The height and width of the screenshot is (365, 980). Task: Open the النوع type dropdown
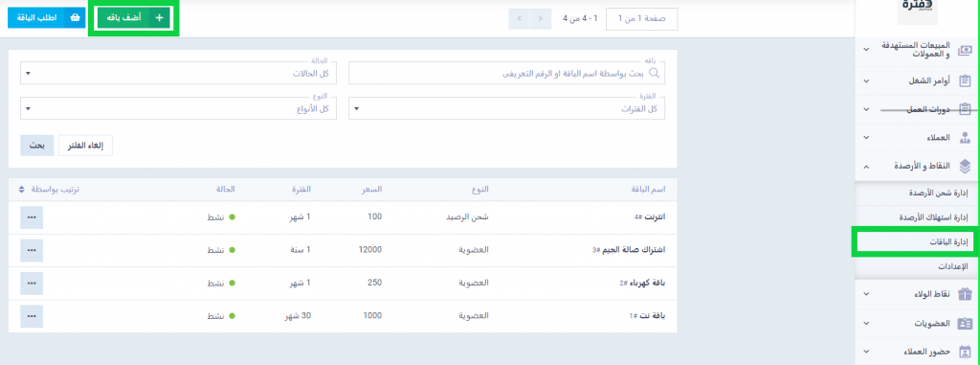click(x=178, y=108)
